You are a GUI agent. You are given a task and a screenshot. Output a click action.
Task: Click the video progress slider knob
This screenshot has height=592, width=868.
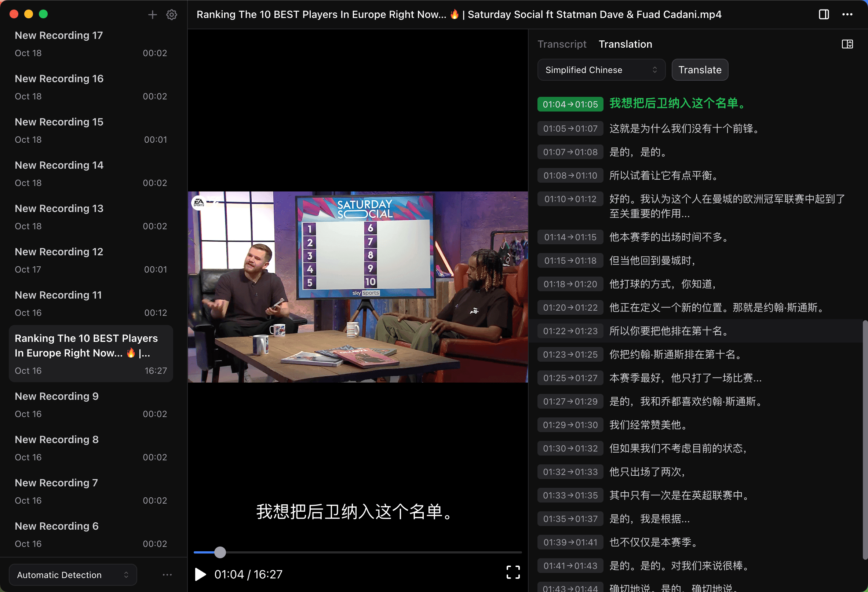coord(220,552)
